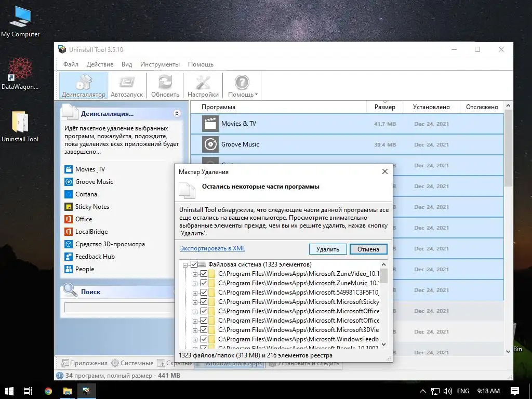Click the Groove Music app icon in program list
The image size is (532, 399).
(210, 144)
